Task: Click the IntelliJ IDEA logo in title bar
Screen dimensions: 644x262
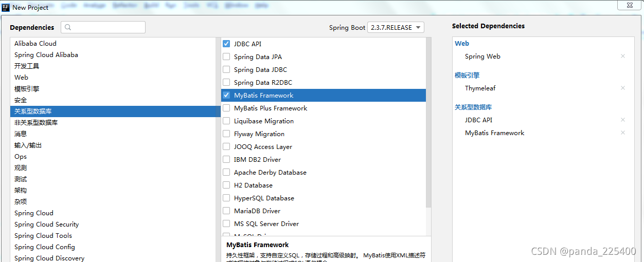Action: [x=6, y=7]
